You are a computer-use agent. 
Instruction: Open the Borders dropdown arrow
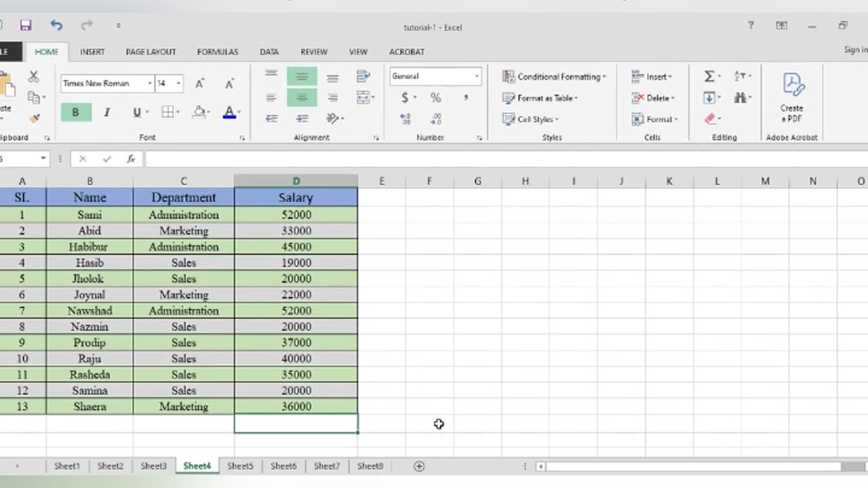pyautogui.click(x=178, y=113)
